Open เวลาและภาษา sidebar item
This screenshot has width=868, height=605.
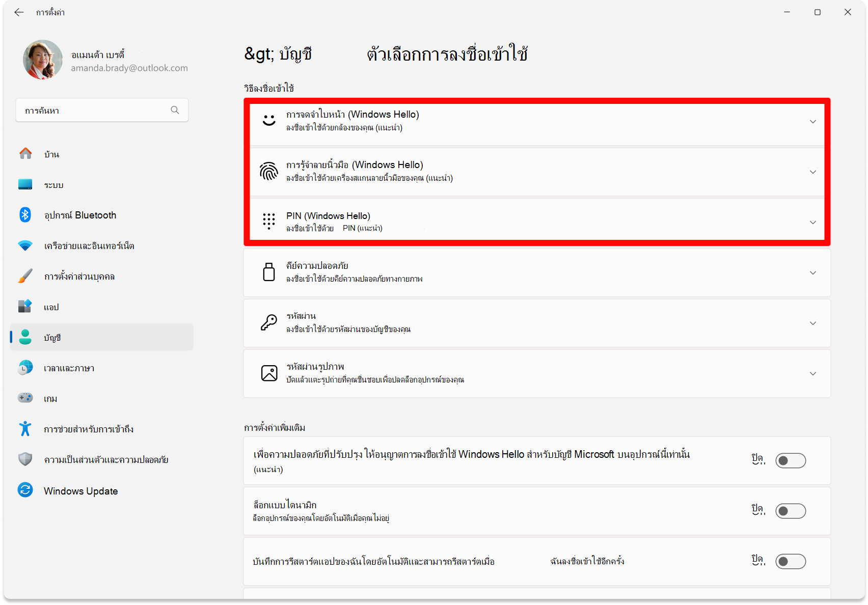coord(102,368)
